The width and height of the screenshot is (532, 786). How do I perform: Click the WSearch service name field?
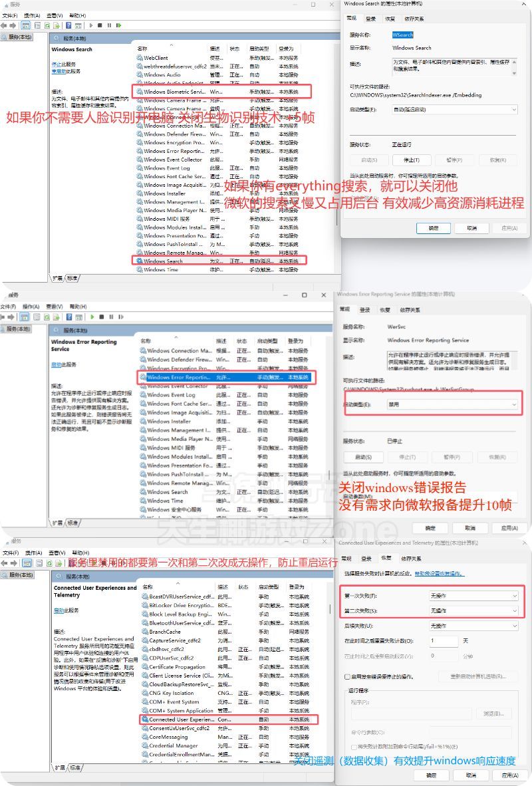(x=402, y=35)
